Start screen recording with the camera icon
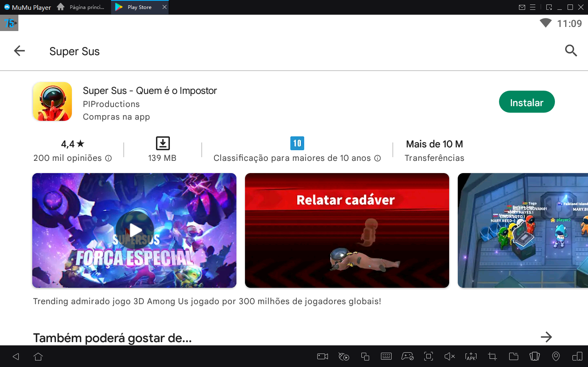This screenshot has width=588, height=367. [322, 356]
